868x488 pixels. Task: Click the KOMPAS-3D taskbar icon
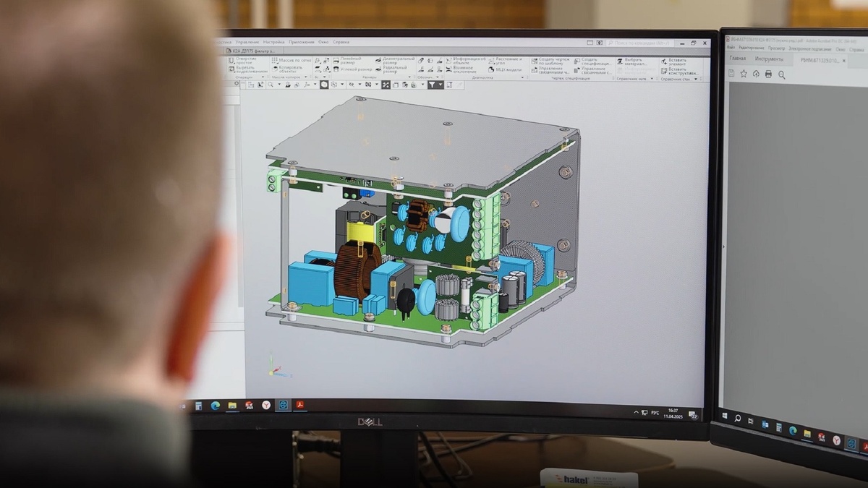(x=283, y=405)
